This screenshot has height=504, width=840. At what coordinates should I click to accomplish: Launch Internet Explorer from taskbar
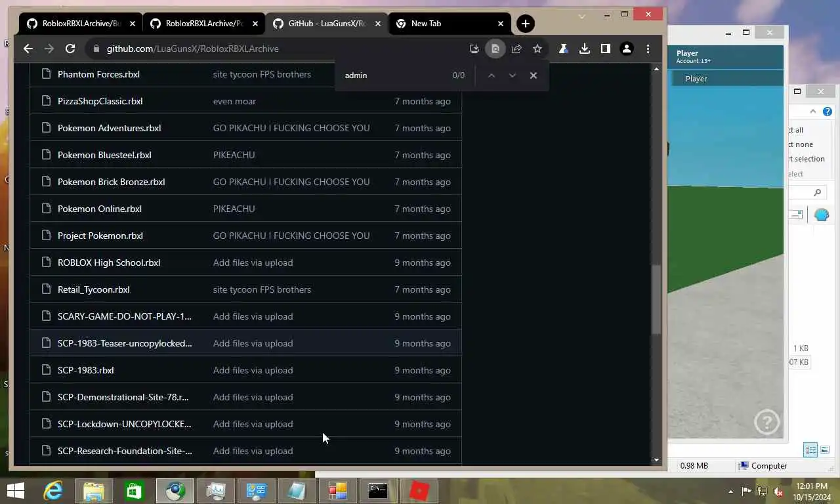tap(53, 491)
